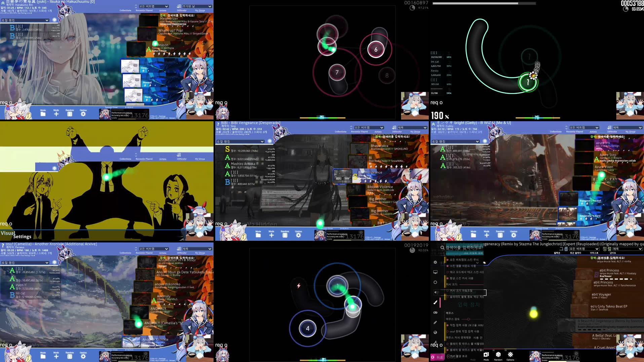Open Option gear in B WiZ U panel
The image size is (644, 362).
(514, 235)
